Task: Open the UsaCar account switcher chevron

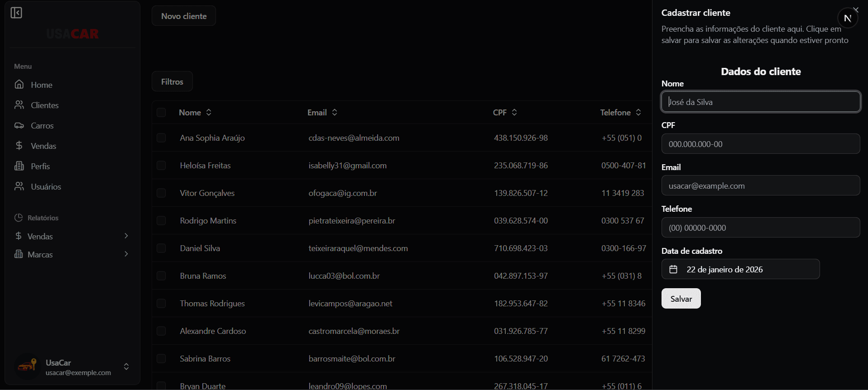Action: pos(126,366)
